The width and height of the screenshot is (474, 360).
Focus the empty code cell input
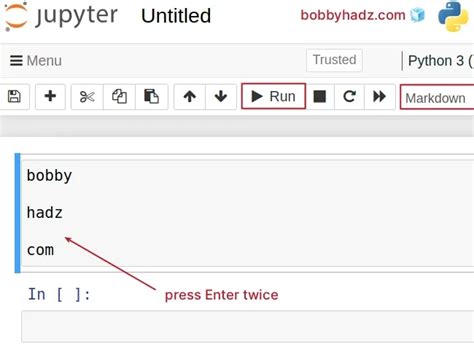(248, 326)
